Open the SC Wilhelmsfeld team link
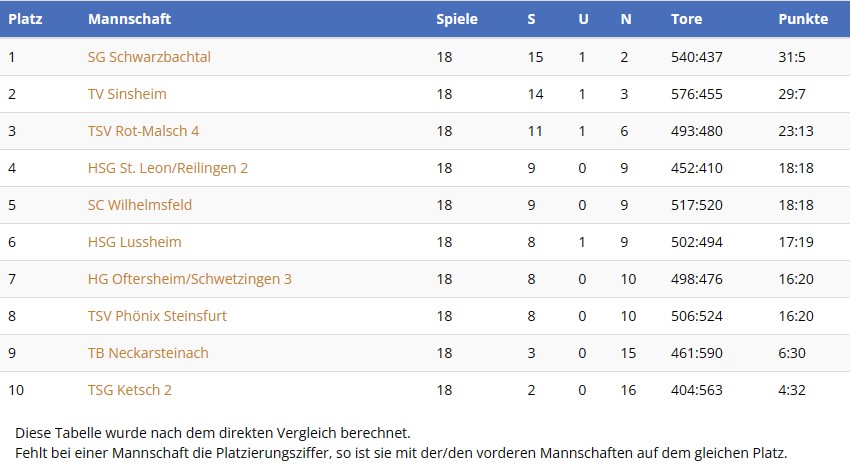Image resolution: width=850 pixels, height=475 pixels. pos(139,205)
